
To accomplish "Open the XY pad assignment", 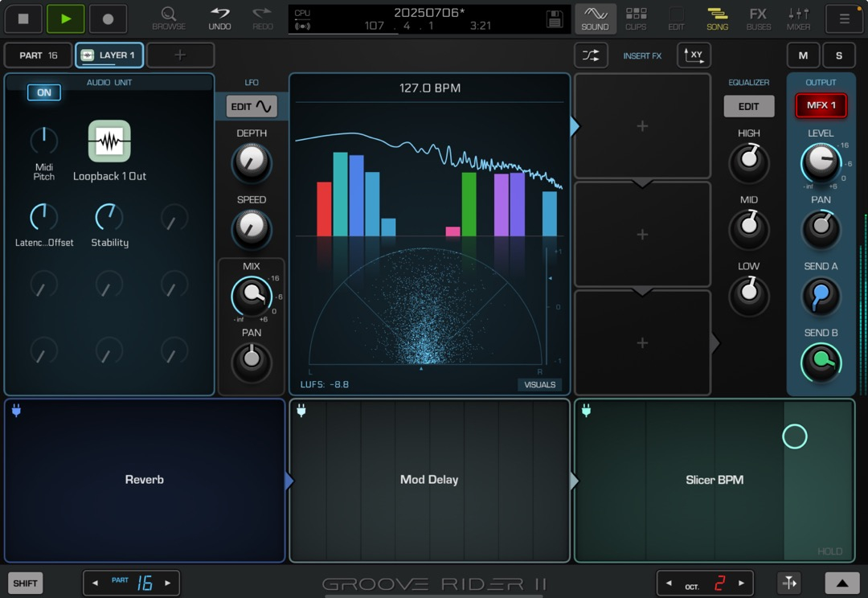I will 694,55.
